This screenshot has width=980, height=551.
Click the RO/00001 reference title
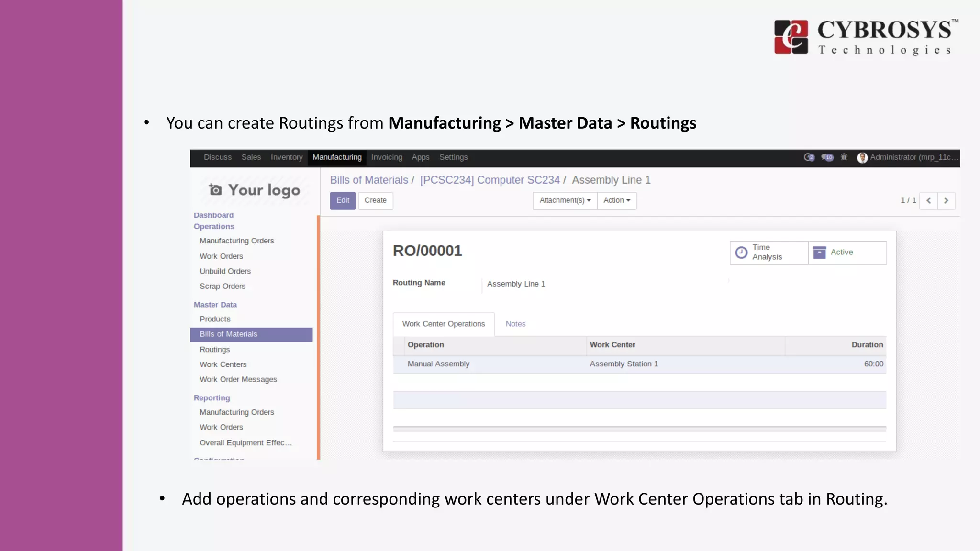click(427, 251)
